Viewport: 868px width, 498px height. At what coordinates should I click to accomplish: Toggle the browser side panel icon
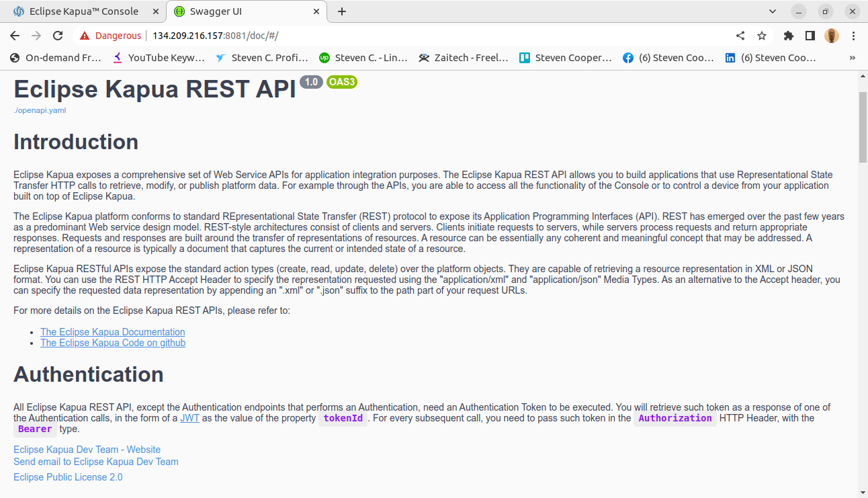[x=810, y=36]
